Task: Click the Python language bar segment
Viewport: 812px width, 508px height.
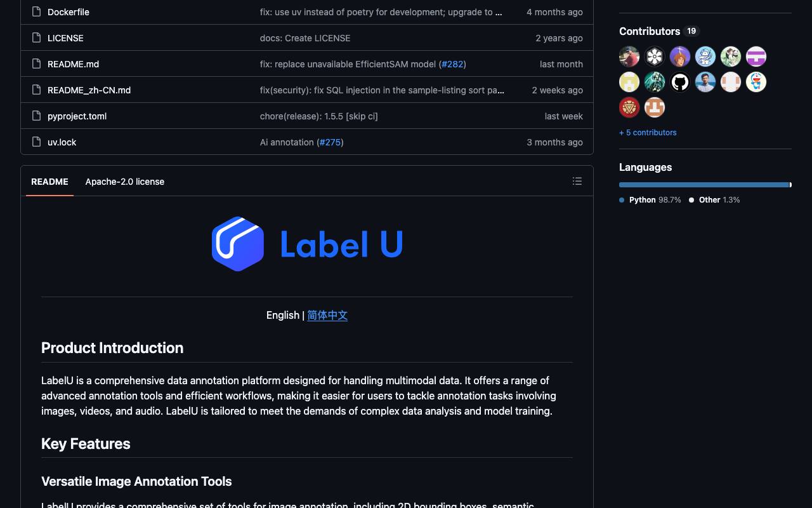Action: [x=704, y=185]
